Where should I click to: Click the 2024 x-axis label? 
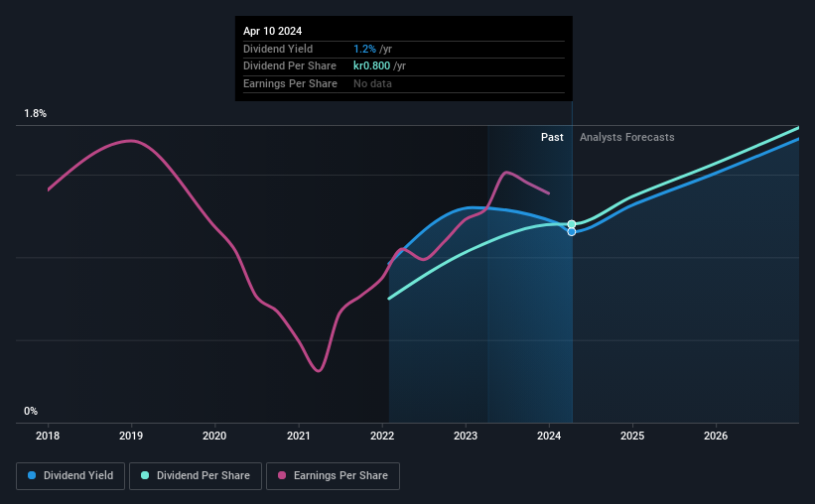click(x=549, y=436)
